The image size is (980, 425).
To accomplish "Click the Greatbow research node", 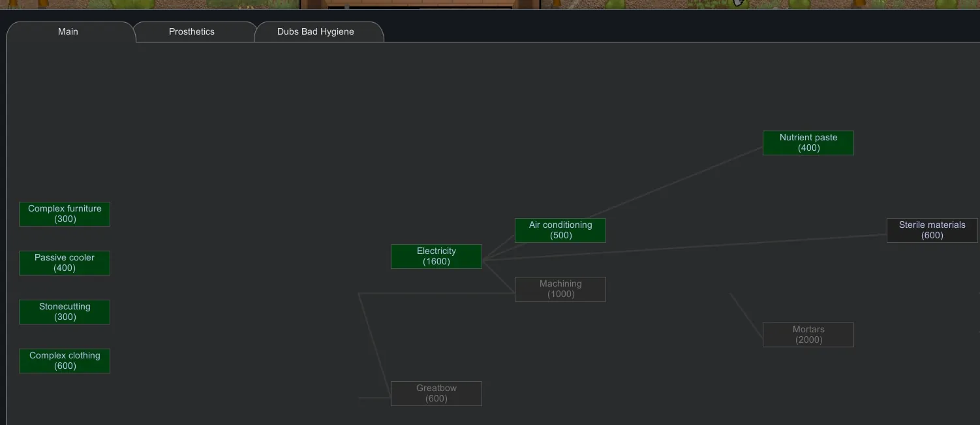I will pyautogui.click(x=436, y=394).
